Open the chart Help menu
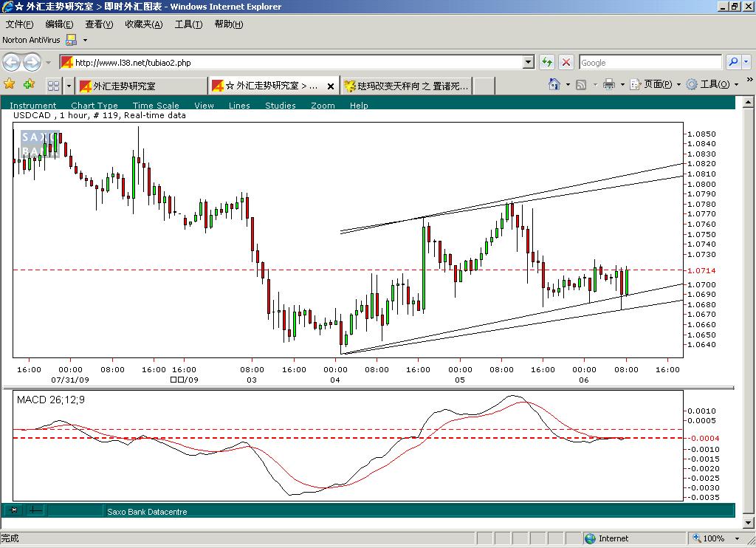 click(359, 105)
